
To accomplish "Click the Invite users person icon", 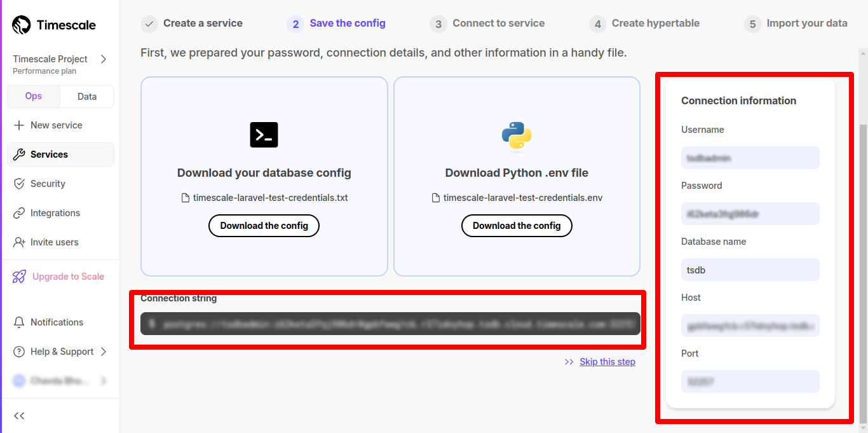I will (19, 242).
